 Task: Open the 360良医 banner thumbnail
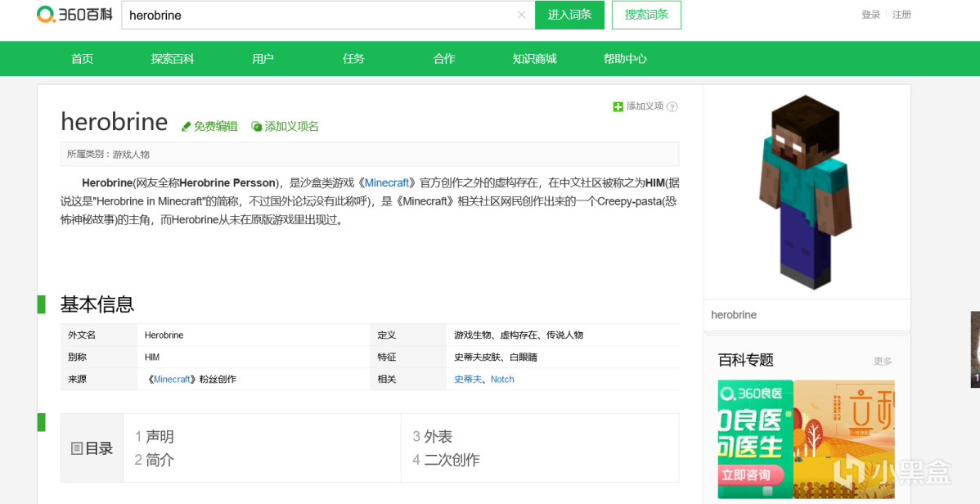756,439
